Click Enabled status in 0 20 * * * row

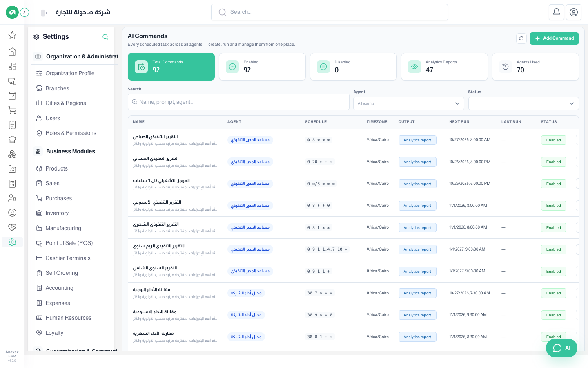[553, 162]
